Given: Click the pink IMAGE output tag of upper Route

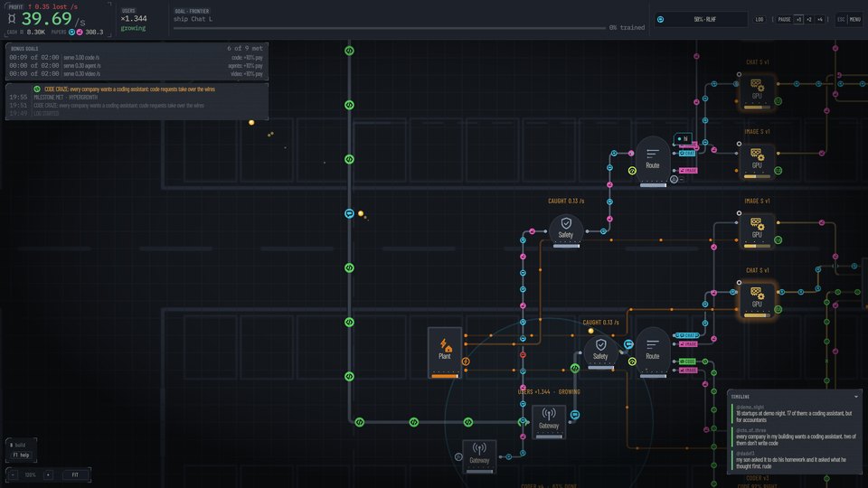Looking at the screenshot, I should click(x=688, y=171).
